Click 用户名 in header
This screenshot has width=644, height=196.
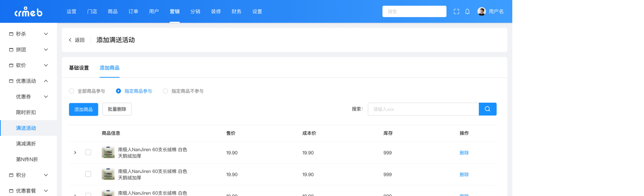[x=496, y=12]
